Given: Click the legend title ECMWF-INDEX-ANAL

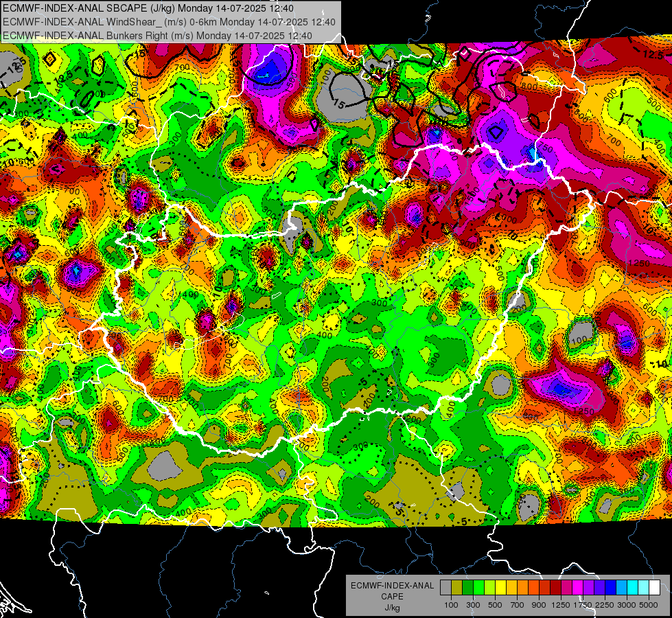Looking at the screenshot, I should [393, 586].
